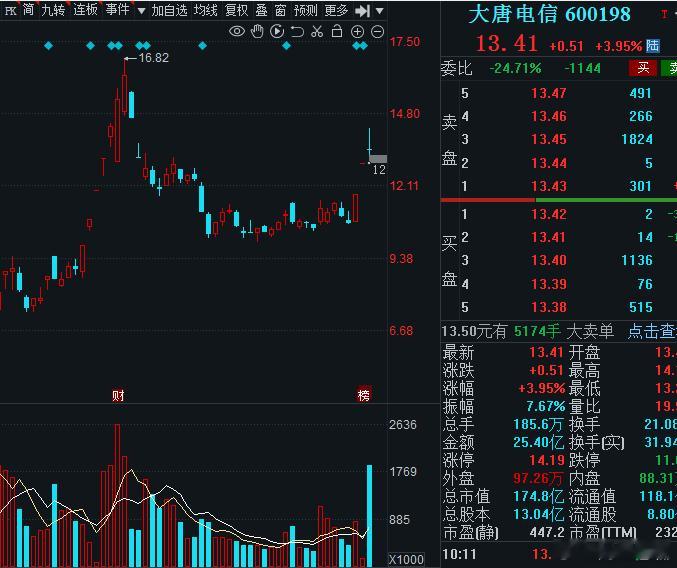Select buy level 1 price 13.42
This screenshot has height=568, width=677.
pos(548,214)
